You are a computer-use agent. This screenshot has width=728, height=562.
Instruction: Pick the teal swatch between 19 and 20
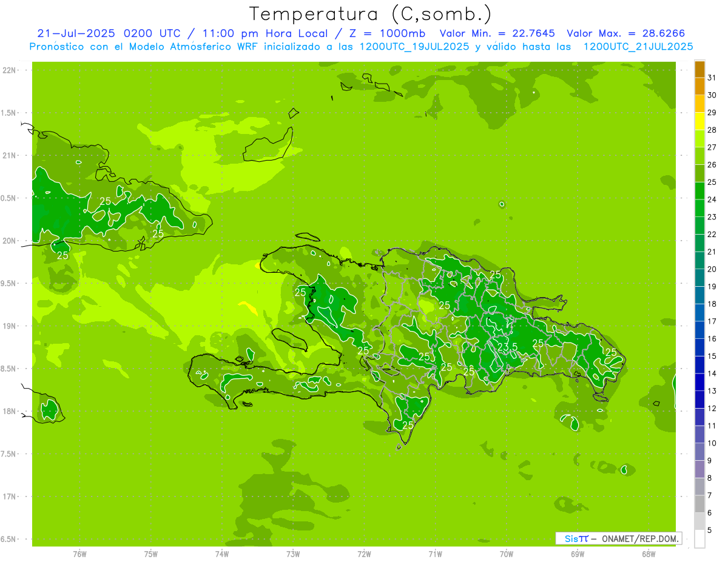click(x=699, y=278)
